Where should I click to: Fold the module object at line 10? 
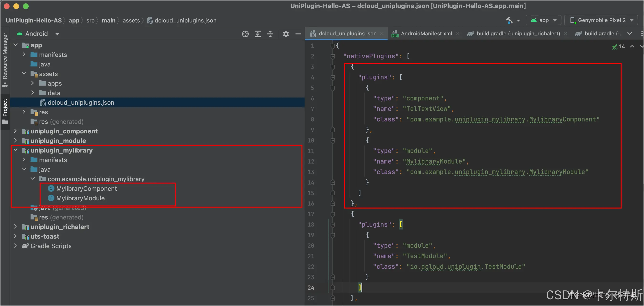click(333, 141)
